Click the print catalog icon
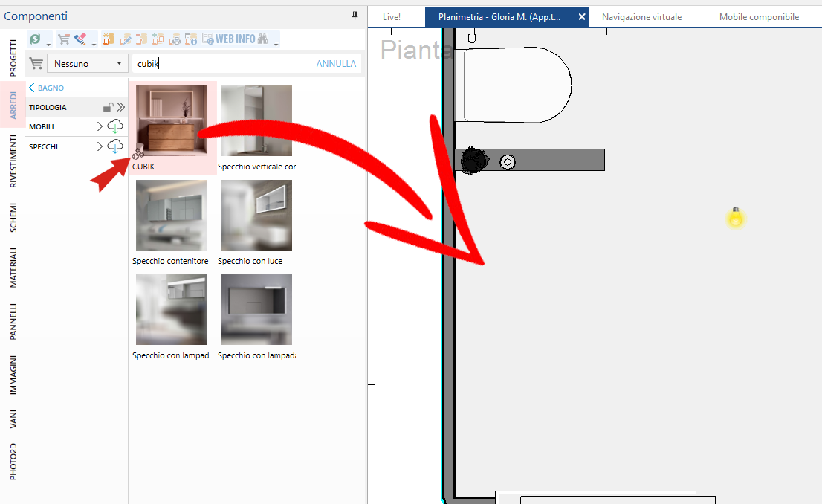Image resolution: width=822 pixels, height=504 pixels. click(175, 39)
